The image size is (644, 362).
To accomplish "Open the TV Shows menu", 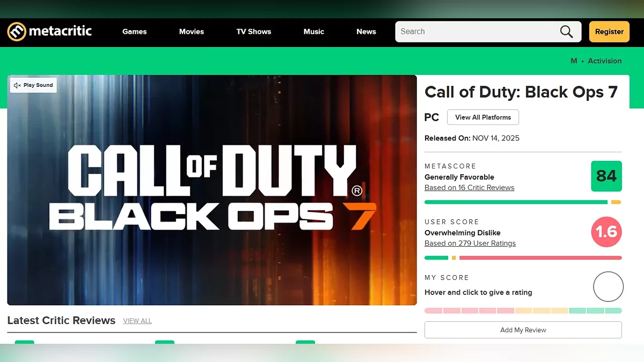I will click(254, 32).
